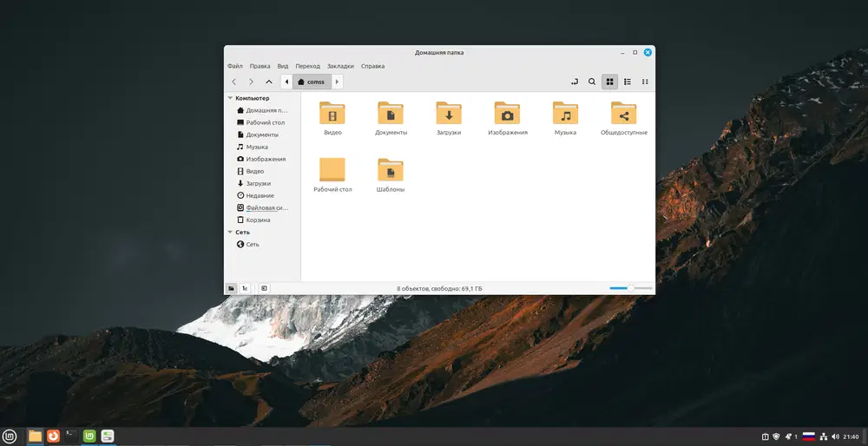
Task: Open the volume control tray icon
Action: point(835,436)
